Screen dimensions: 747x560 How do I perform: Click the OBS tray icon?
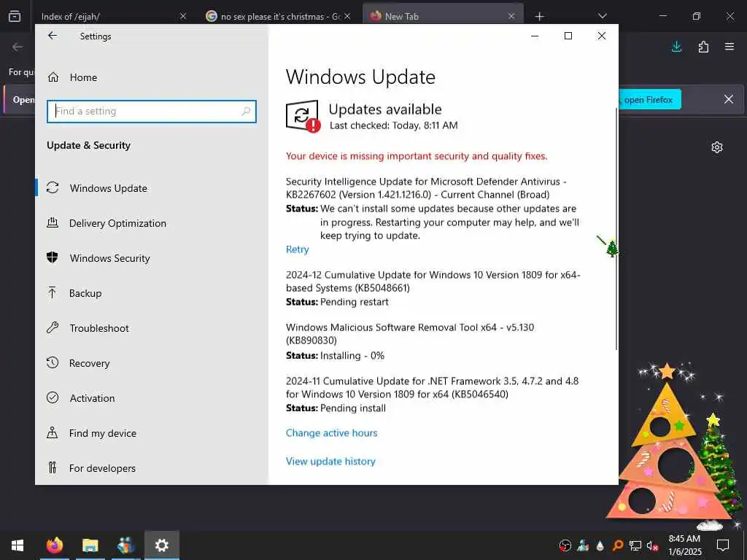[565, 545]
